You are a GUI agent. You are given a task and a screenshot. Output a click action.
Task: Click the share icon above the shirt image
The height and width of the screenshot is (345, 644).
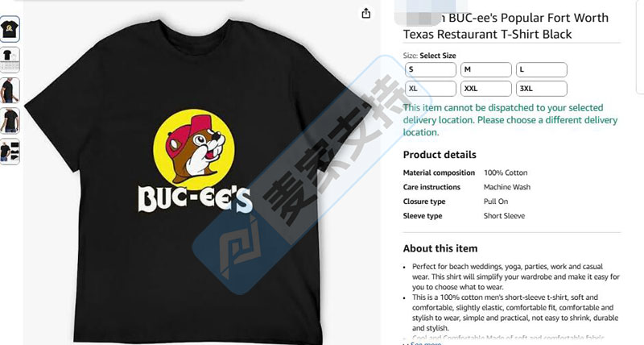[x=366, y=14]
